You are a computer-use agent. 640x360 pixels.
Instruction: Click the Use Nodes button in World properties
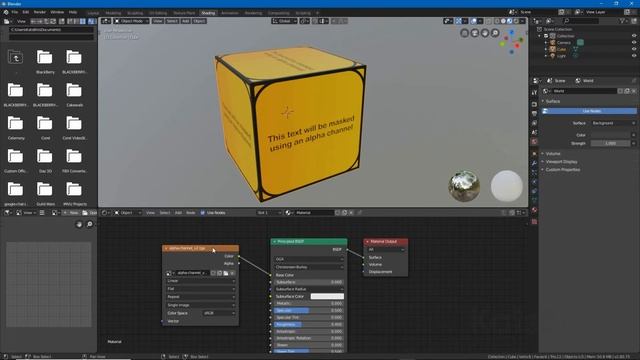589,111
